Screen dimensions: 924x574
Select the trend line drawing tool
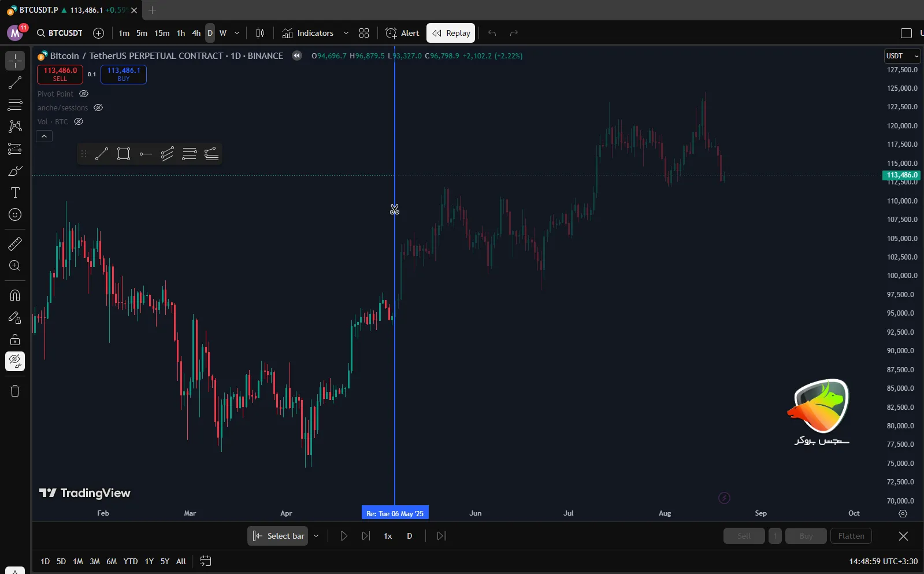point(15,83)
